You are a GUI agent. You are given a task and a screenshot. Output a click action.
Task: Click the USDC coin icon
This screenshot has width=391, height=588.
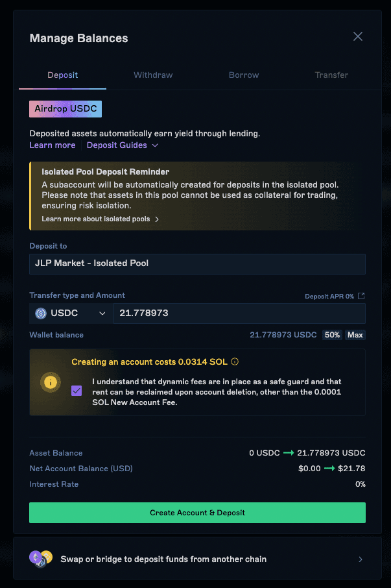tap(40, 313)
